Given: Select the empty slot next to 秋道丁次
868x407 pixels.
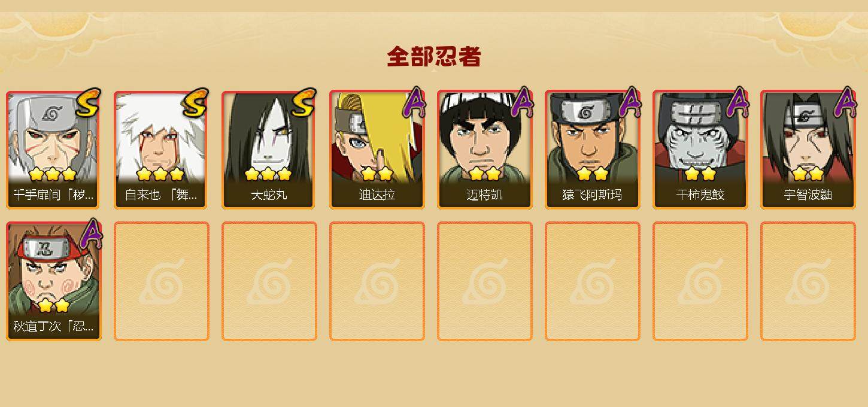Looking at the screenshot, I should 162,281.
